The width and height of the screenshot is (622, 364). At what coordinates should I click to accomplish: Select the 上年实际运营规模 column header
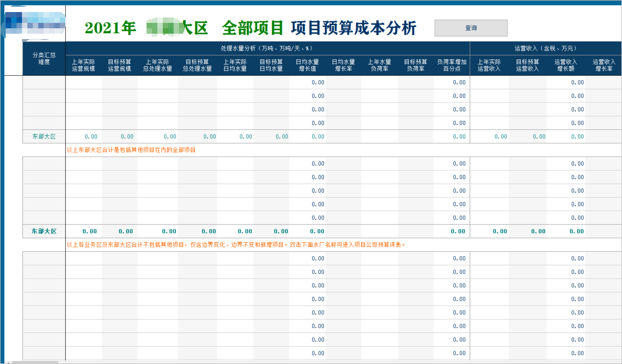[x=83, y=65]
